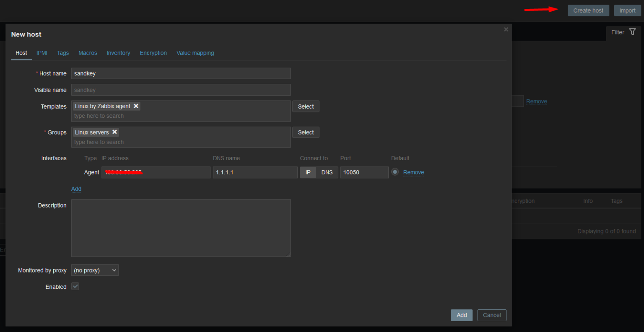
Task: Click Remove link for the Agent interface
Action: [413, 172]
